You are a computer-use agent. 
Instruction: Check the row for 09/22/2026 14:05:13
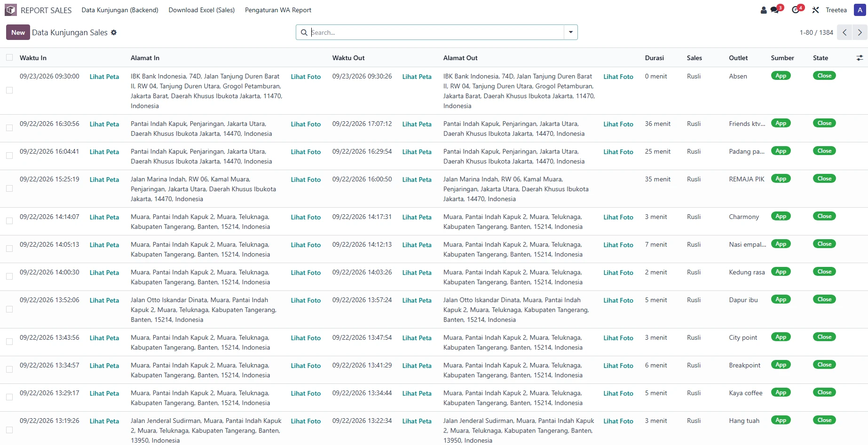pos(9,249)
